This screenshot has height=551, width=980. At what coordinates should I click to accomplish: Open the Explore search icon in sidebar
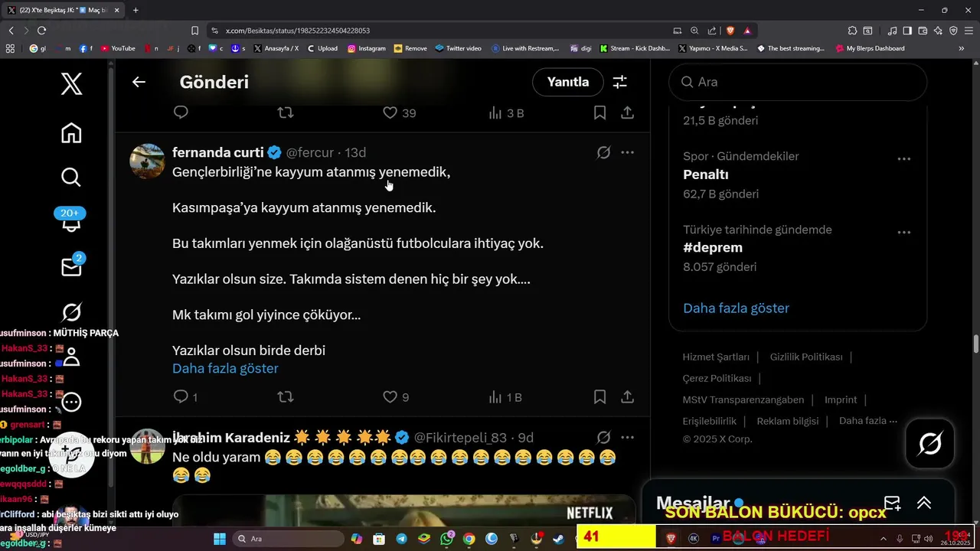pos(71,178)
